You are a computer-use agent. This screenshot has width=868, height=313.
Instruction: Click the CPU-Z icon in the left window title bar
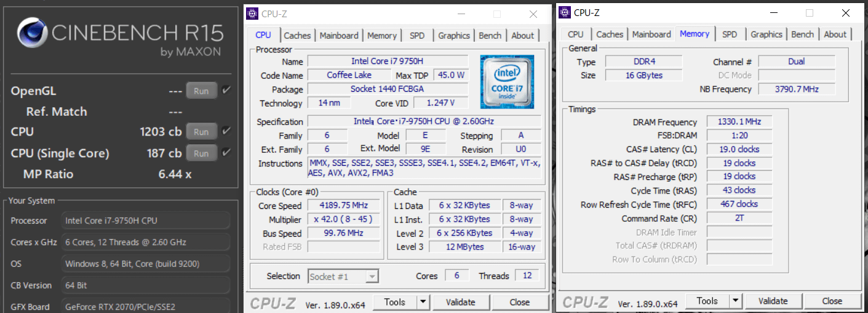pyautogui.click(x=253, y=14)
